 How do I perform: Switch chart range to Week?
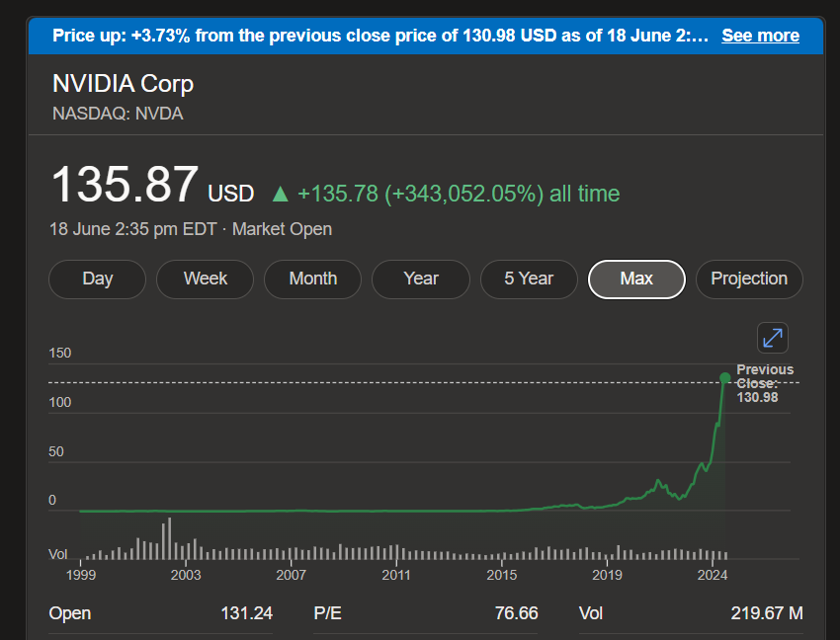click(206, 280)
